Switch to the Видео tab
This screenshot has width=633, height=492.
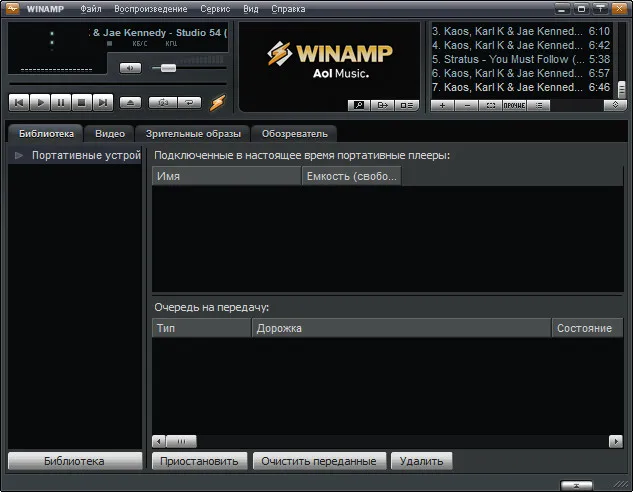(x=110, y=134)
